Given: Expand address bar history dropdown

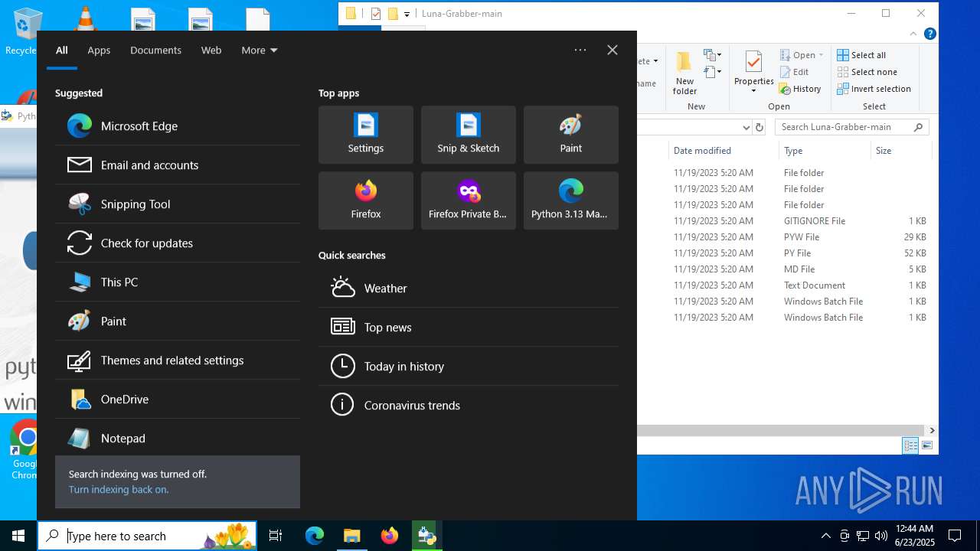Looking at the screenshot, I should tap(746, 127).
